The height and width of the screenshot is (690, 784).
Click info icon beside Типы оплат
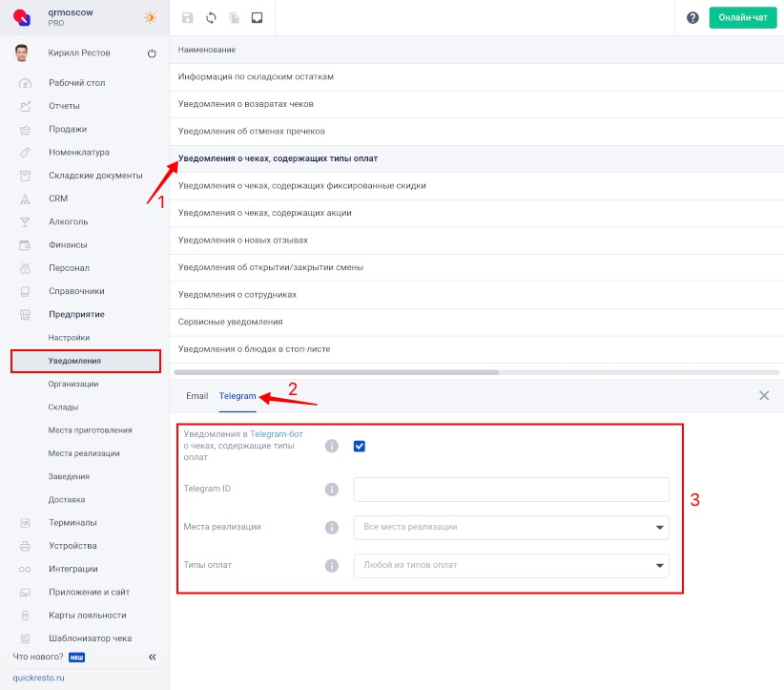point(332,565)
